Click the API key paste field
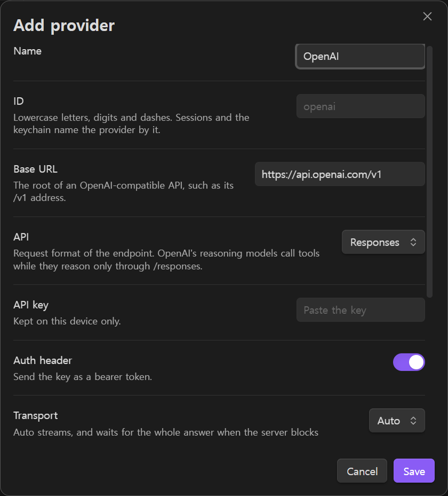The image size is (448, 496). pos(361,310)
